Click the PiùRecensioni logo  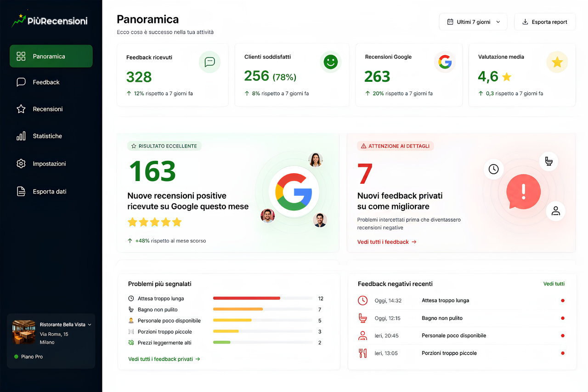(x=50, y=20)
